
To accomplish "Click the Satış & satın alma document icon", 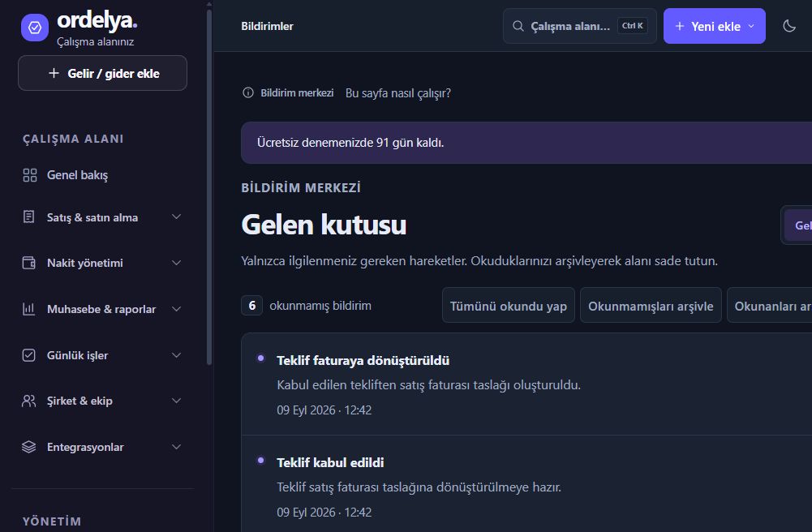I will 29,217.
